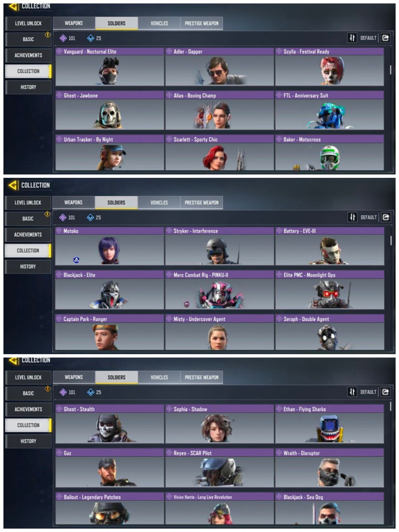Click the share icon above Battery - EVE-III
399x532 pixels.
point(386,217)
